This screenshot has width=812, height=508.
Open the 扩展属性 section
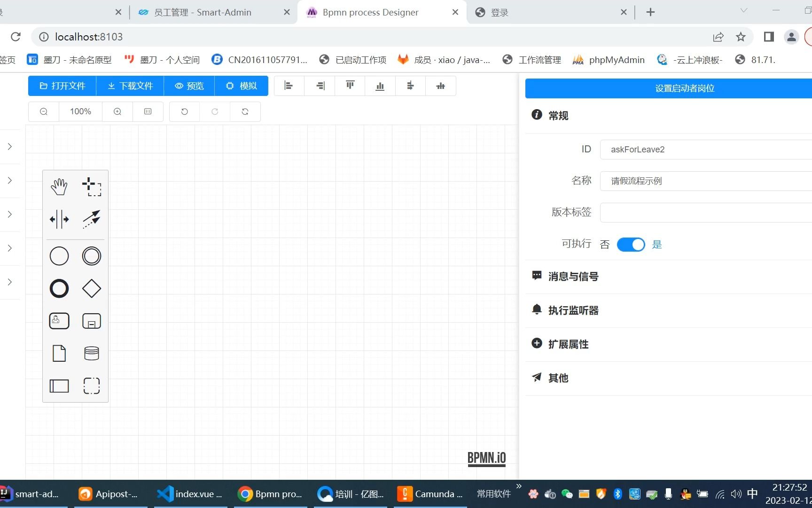pyautogui.click(x=568, y=344)
